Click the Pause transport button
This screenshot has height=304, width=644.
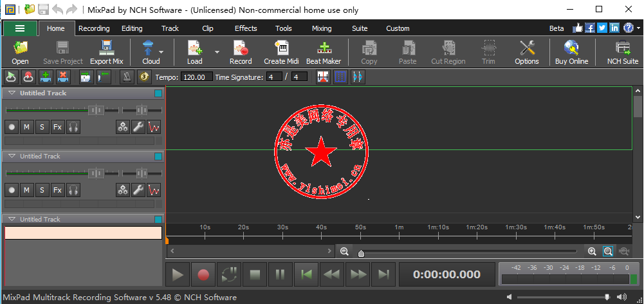[281, 274]
